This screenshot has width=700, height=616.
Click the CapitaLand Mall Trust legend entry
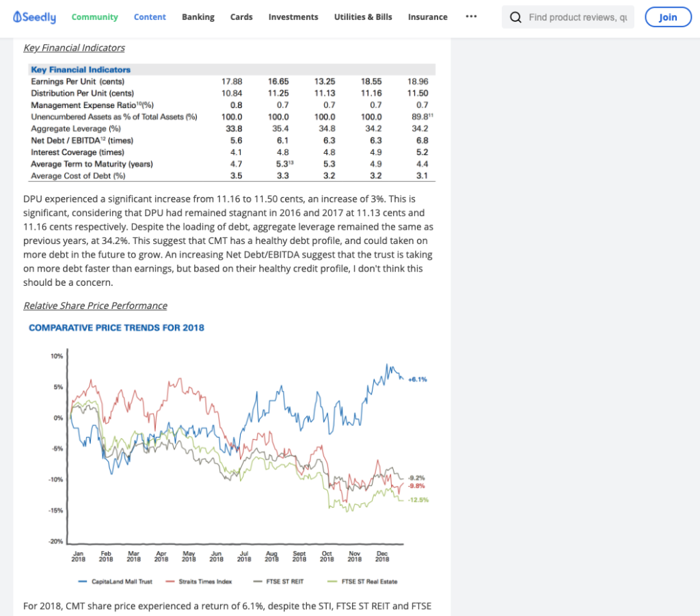click(115, 582)
